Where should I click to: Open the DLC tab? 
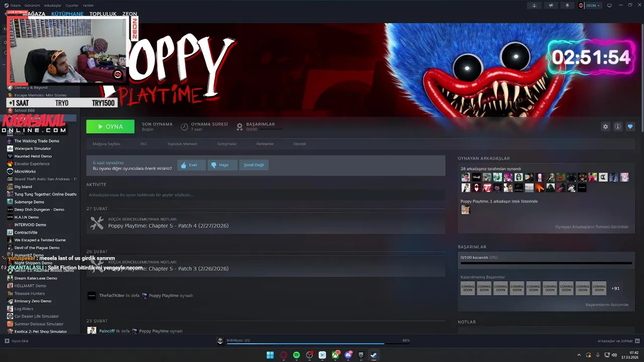pos(144,144)
